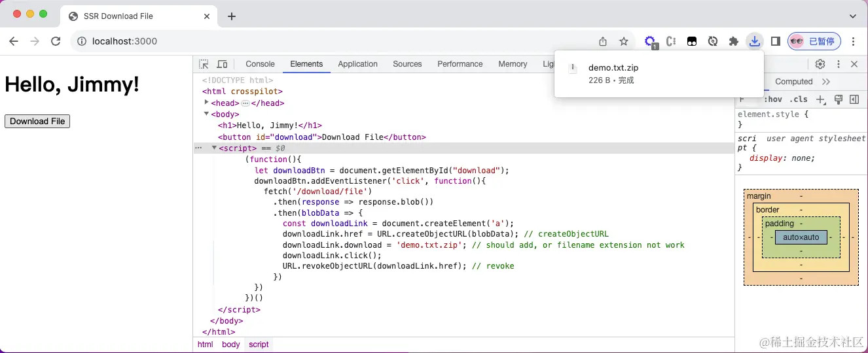Reload the page using the refresh icon
868x353 pixels.
point(56,41)
